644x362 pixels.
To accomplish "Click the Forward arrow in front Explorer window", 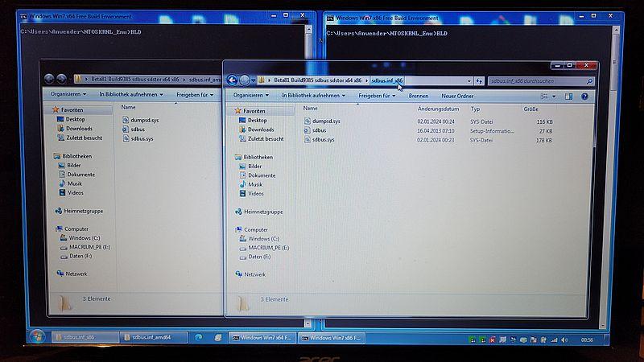I will [244, 80].
